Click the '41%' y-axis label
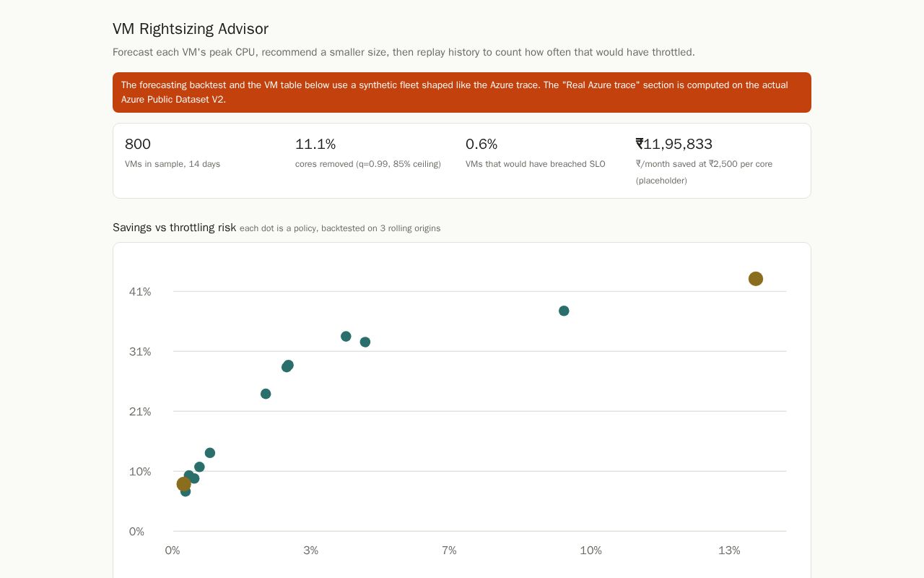 pos(140,292)
